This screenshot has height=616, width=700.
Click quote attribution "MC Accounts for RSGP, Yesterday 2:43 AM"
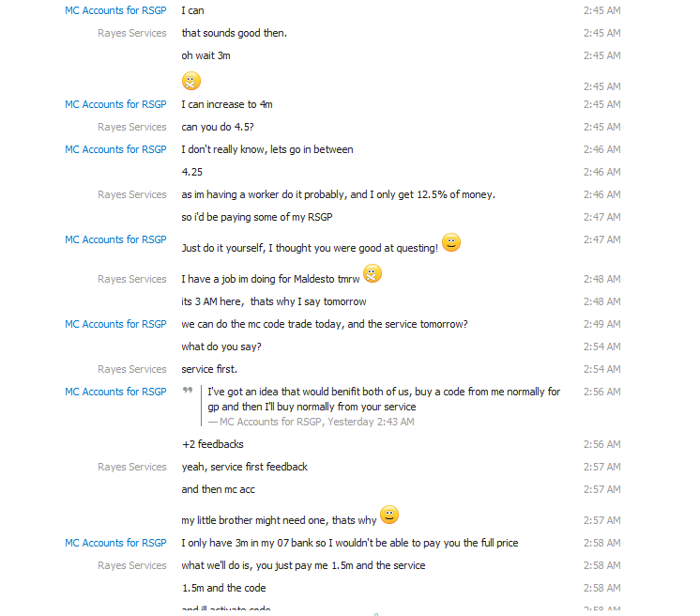[311, 422]
